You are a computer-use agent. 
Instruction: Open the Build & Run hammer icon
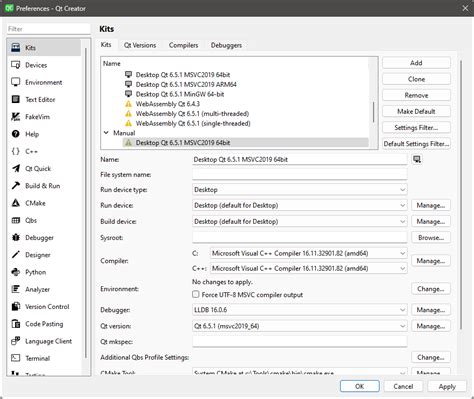pos(16,186)
